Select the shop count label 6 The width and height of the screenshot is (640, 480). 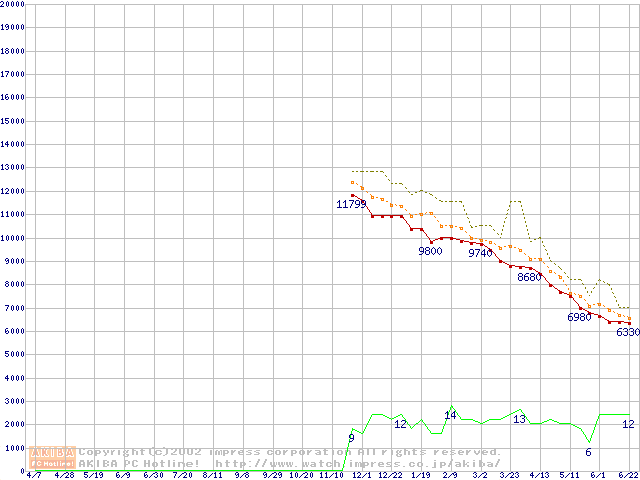[588, 452]
